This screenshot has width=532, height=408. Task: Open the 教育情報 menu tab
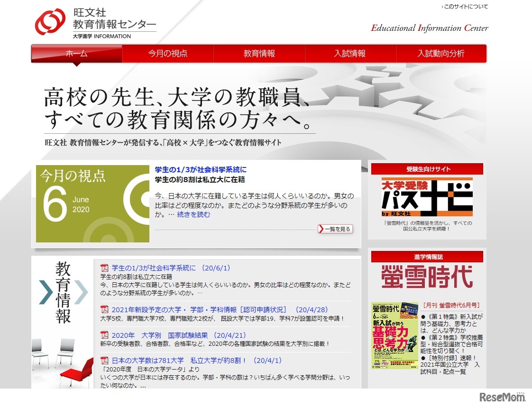(259, 54)
